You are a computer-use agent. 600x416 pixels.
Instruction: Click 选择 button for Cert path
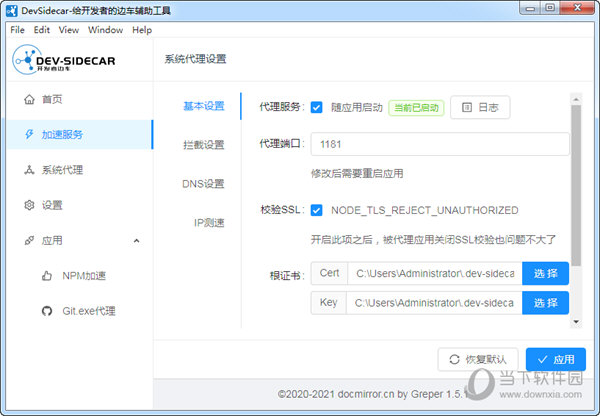pyautogui.click(x=545, y=273)
